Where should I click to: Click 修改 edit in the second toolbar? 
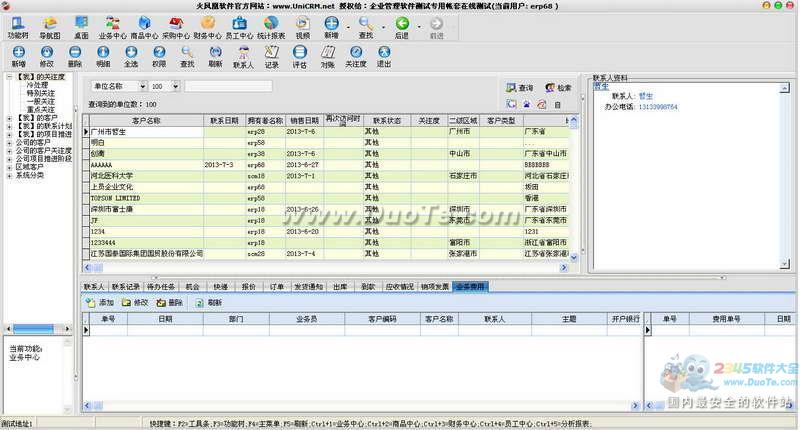point(46,57)
